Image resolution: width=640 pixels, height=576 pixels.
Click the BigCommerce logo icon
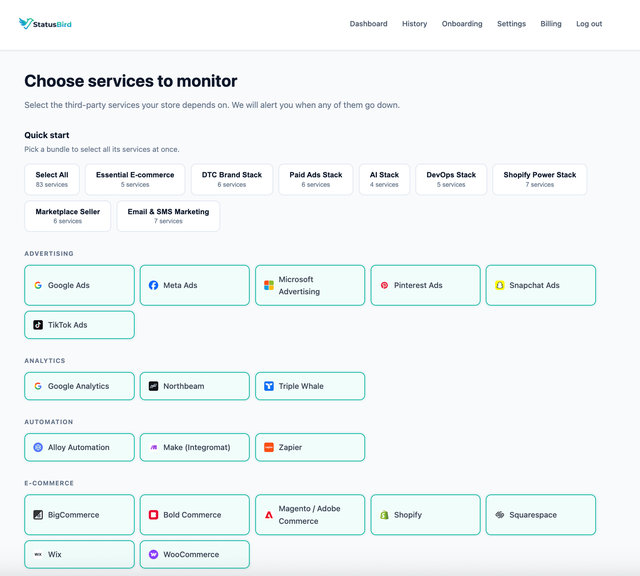38,515
